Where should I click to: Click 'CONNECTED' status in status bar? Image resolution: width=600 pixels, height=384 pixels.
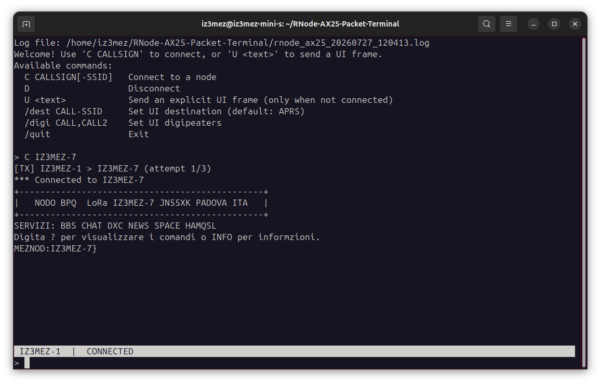pos(110,351)
